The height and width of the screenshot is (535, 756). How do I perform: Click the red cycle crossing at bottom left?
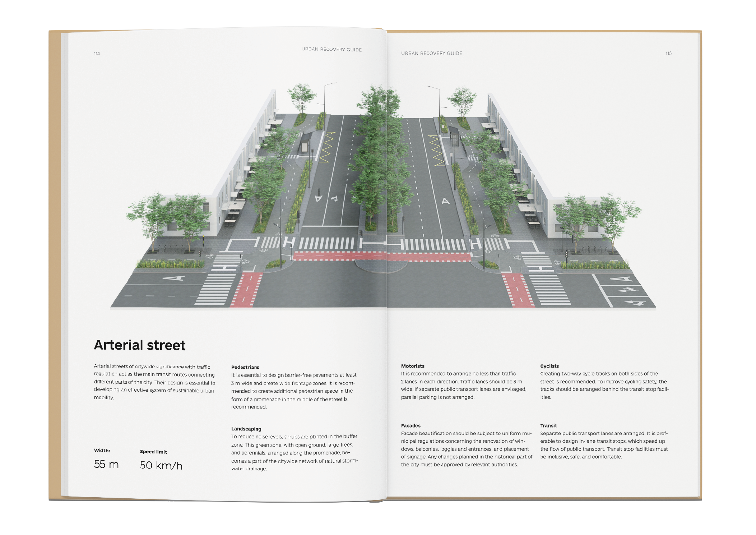pos(246,290)
